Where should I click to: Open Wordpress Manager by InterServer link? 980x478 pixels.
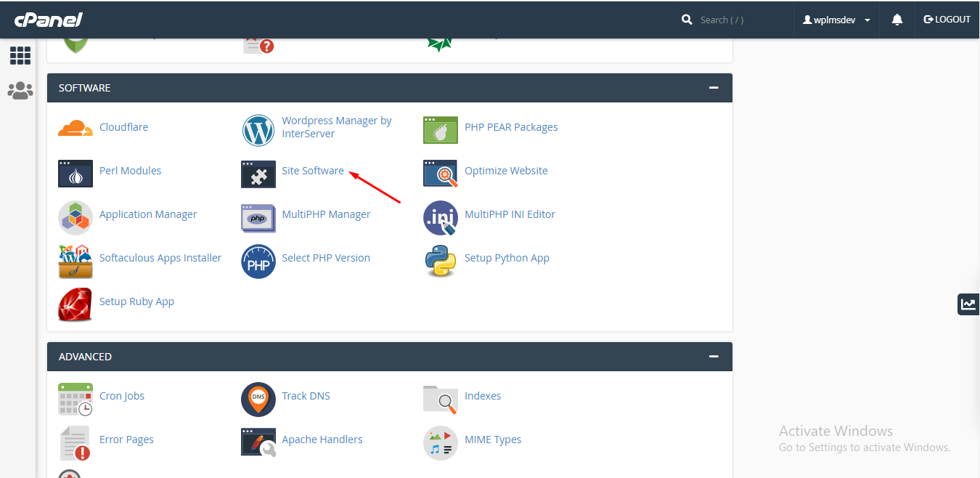[x=337, y=127]
